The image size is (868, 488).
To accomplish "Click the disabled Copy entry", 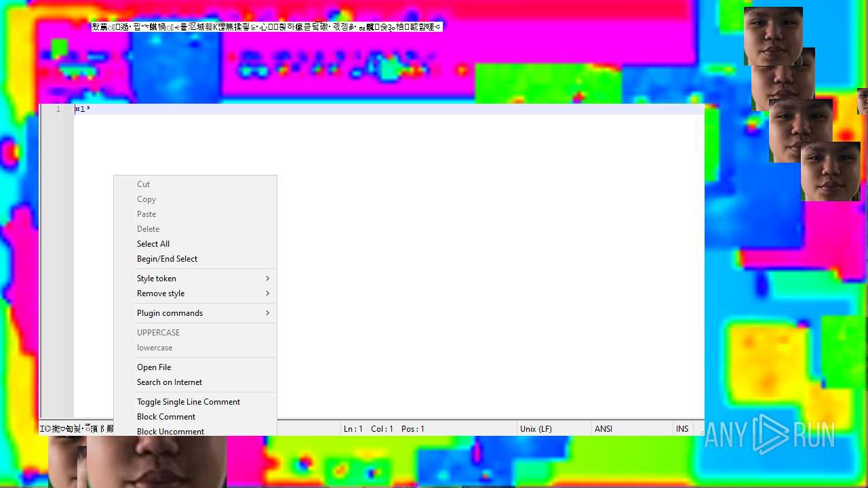I will tap(195, 199).
